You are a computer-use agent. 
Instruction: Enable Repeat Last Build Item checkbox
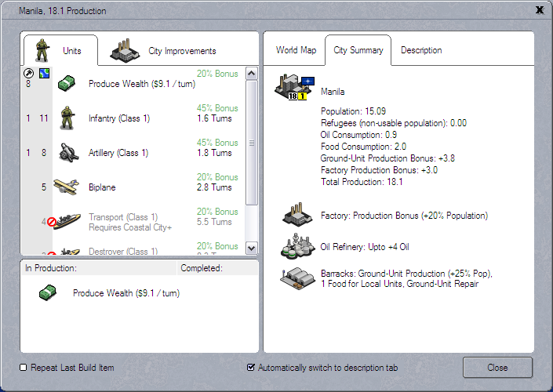pyautogui.click(x=24, y=368)
